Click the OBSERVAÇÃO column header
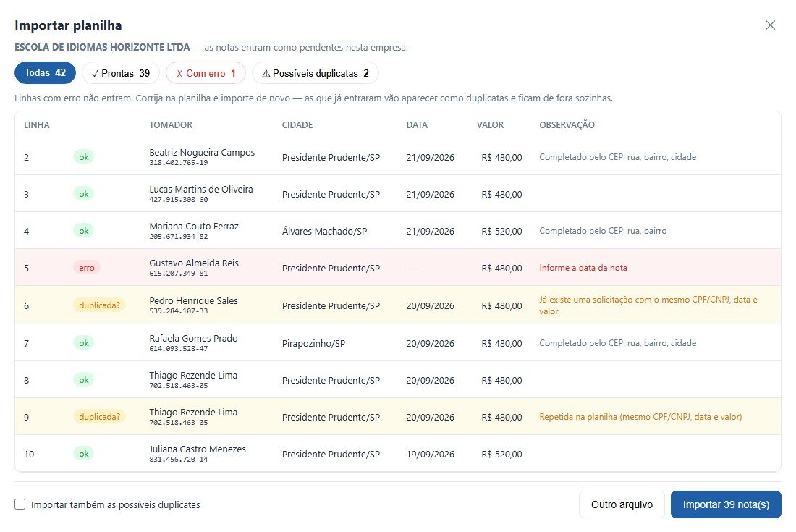The height and width of the screenshot is (532, 796). 567,125
